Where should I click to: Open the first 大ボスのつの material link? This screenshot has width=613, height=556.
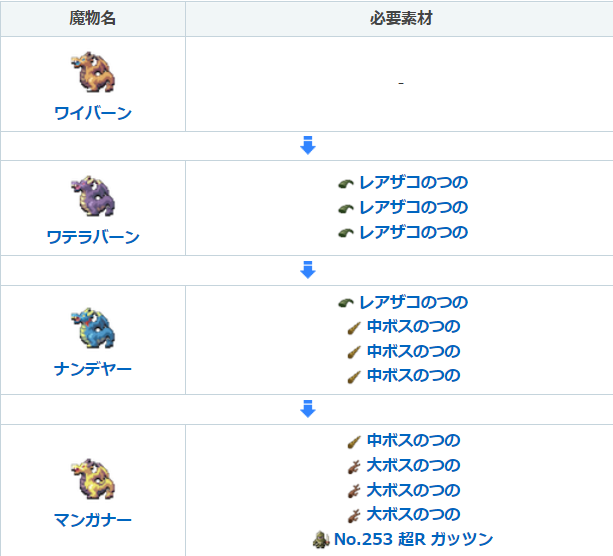click(413, 465)
